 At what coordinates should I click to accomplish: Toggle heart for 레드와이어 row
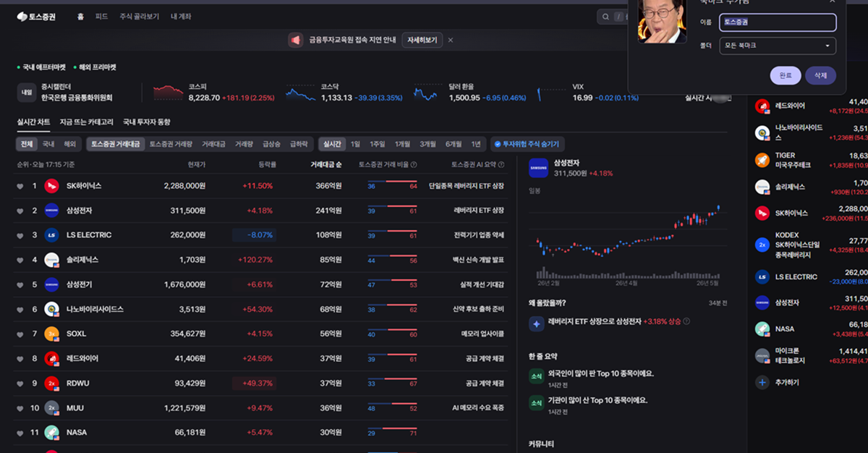20,358
